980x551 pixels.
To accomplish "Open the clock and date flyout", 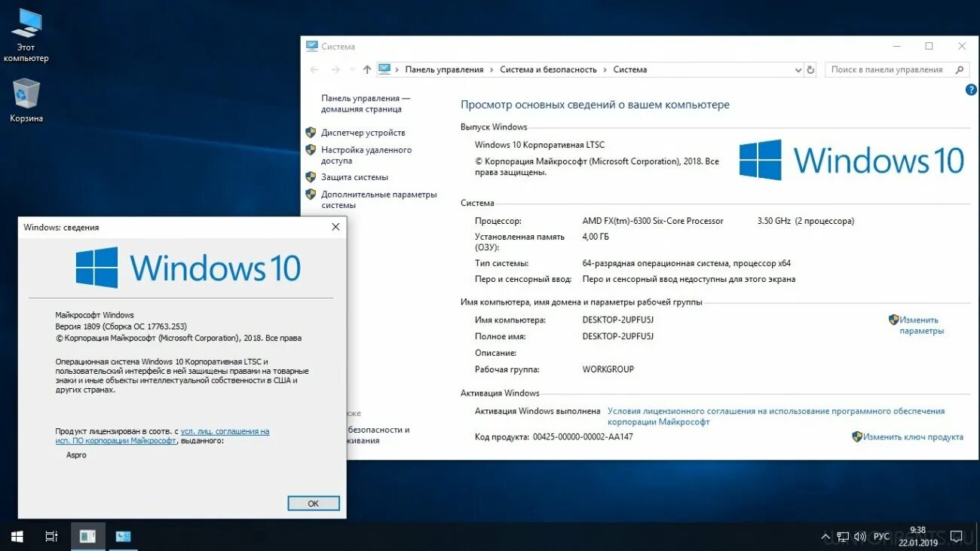I will 917,536.
